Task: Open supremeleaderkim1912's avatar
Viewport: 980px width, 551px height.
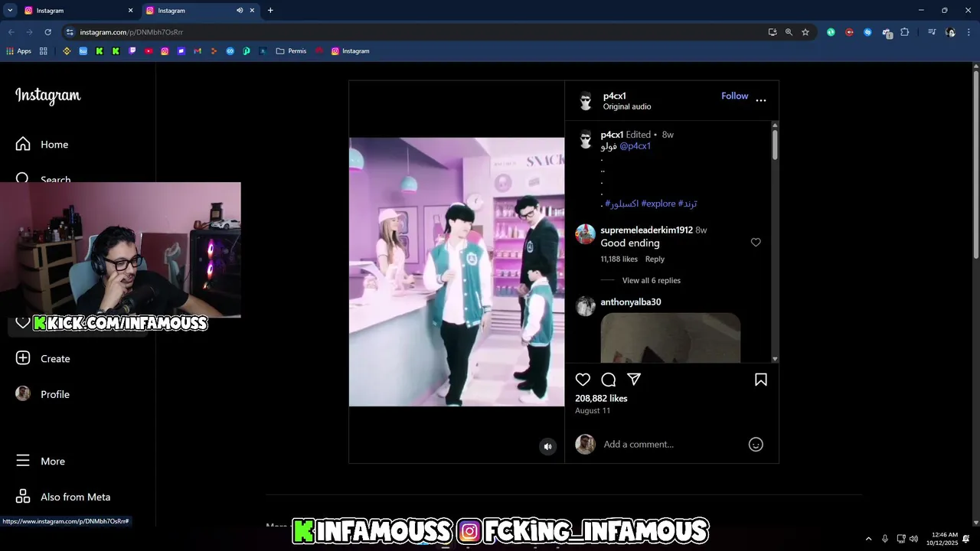Action: tap(586, 234)
